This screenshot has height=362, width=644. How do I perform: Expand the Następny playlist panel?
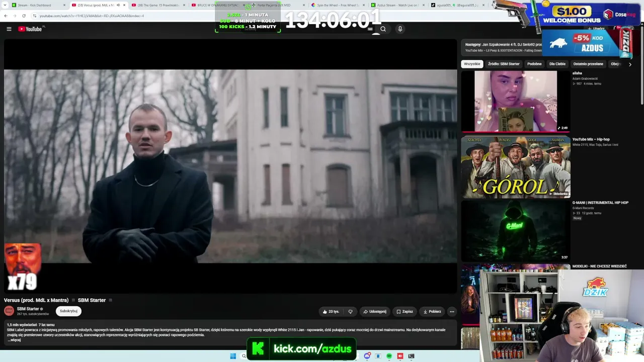coord(501,47)
